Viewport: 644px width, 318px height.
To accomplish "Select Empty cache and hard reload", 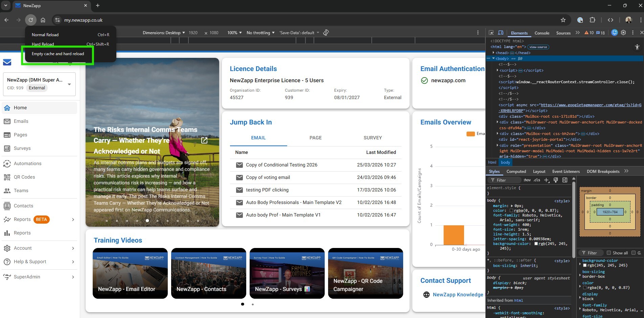I will coord(58,54).
